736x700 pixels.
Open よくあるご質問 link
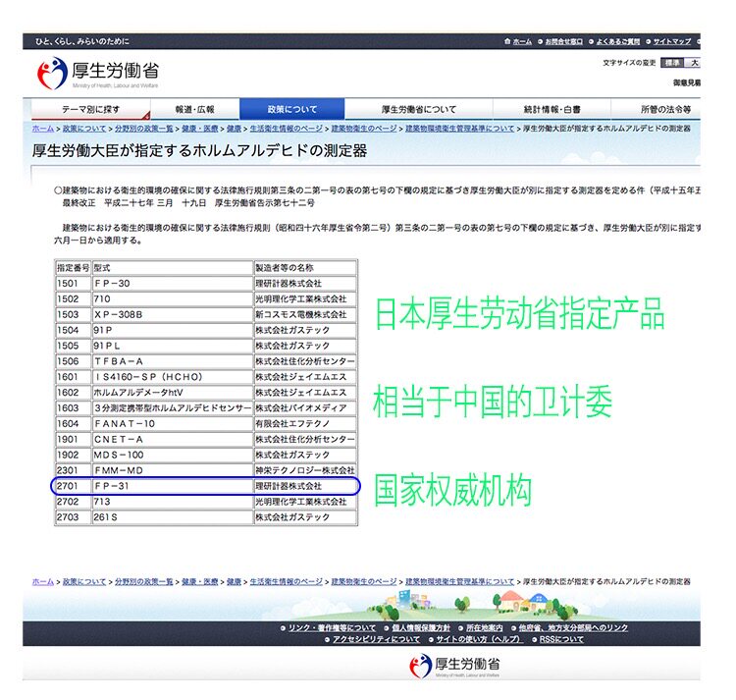(x=617, y=42)
